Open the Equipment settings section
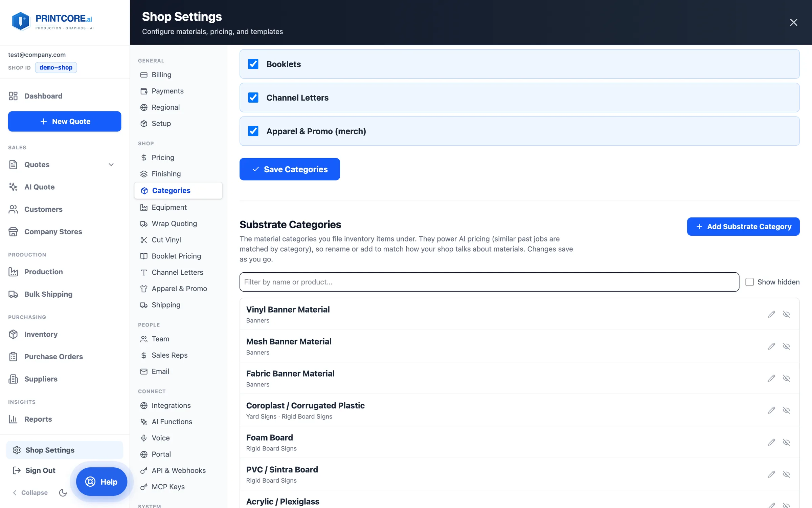The height and width of the screenshot is (508, 812). (178, 207)
